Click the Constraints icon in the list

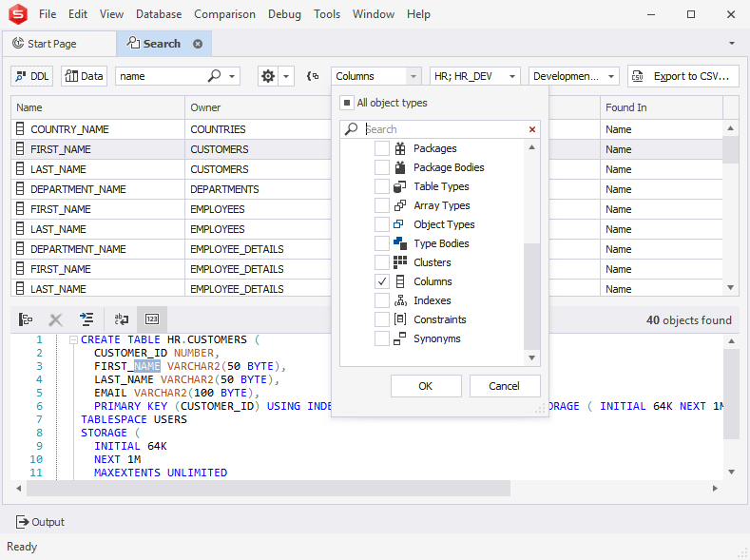pyautogui.click(x=400, y=319)
